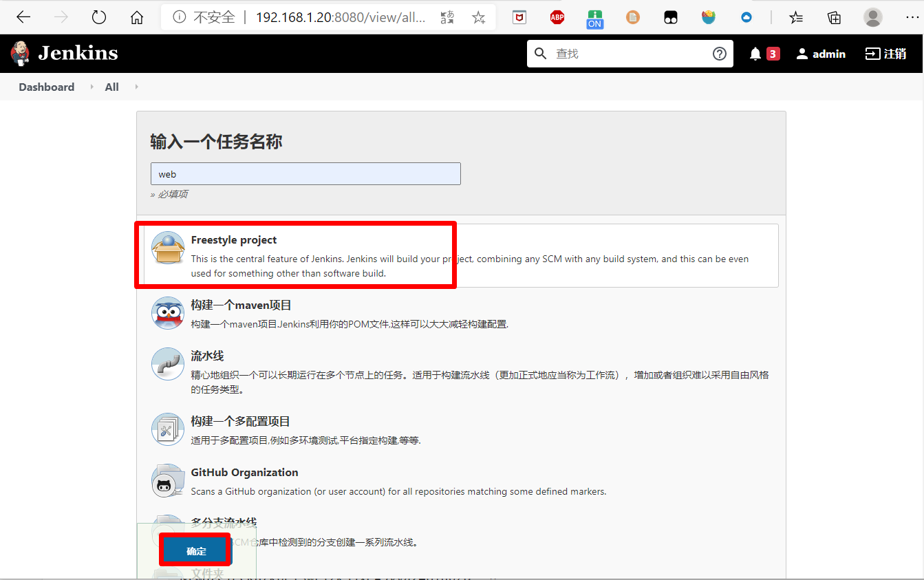Click the browser address bar URL
Image resolution: width=924 pixels, height=580 pixels.
[341, 17]
